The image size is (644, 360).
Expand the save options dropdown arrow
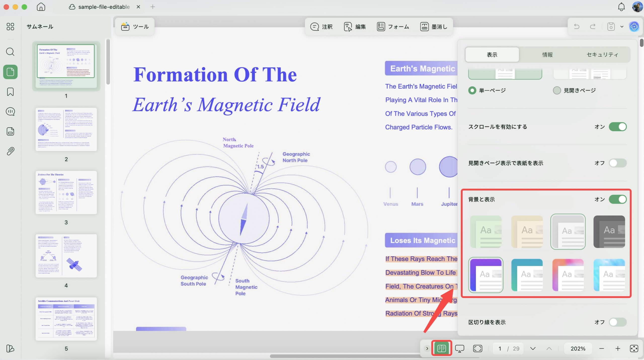tap(622, 26)
